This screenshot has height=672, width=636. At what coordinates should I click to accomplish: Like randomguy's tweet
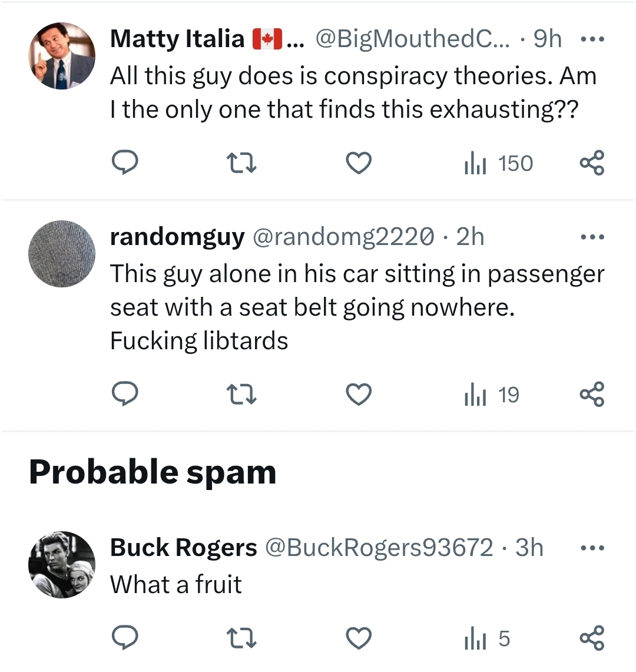point(358,395)
